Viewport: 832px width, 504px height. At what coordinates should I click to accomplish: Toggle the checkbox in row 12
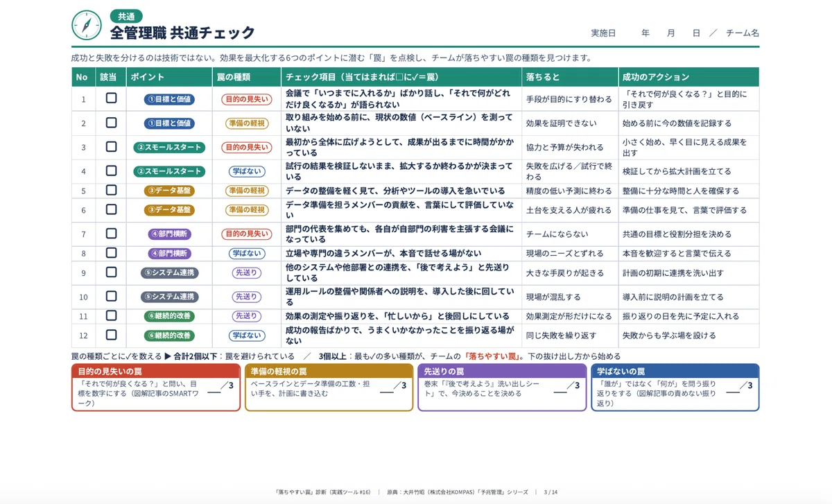pos(111,335)
